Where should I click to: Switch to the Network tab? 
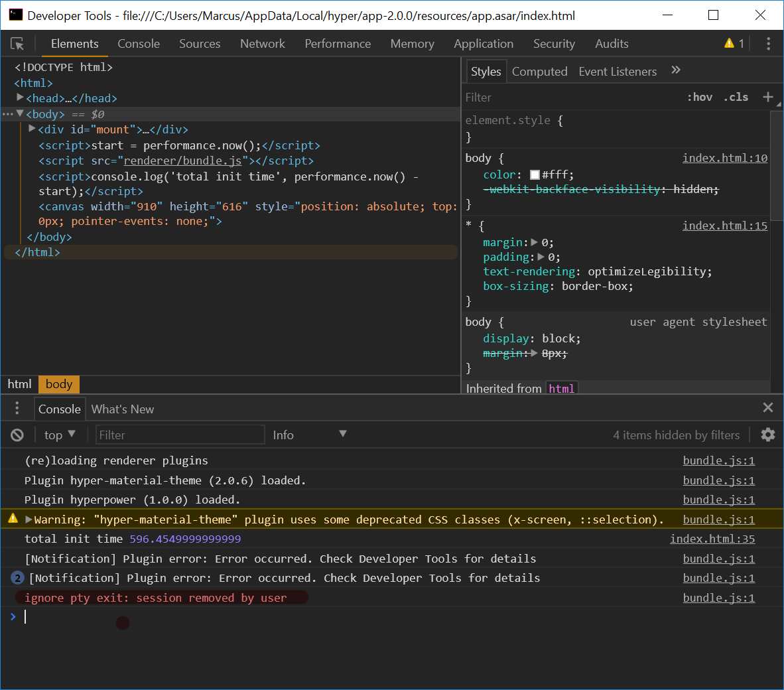(262, 44)
